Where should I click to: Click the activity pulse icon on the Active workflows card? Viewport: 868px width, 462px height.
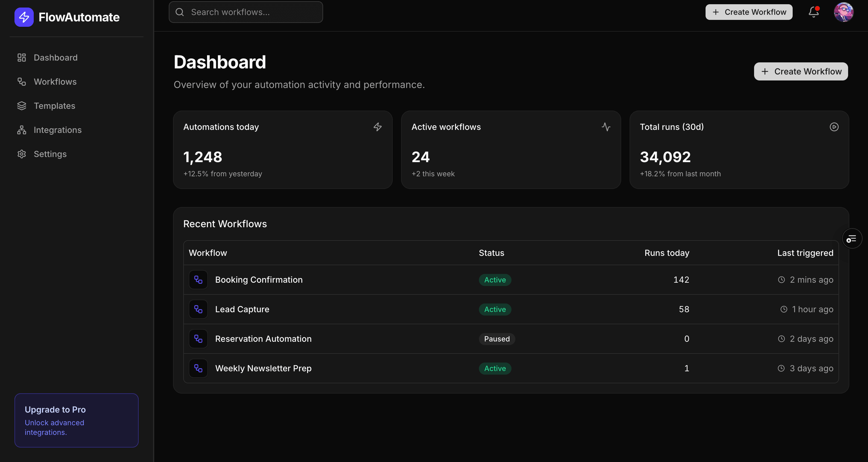click(x=606, y=127)
